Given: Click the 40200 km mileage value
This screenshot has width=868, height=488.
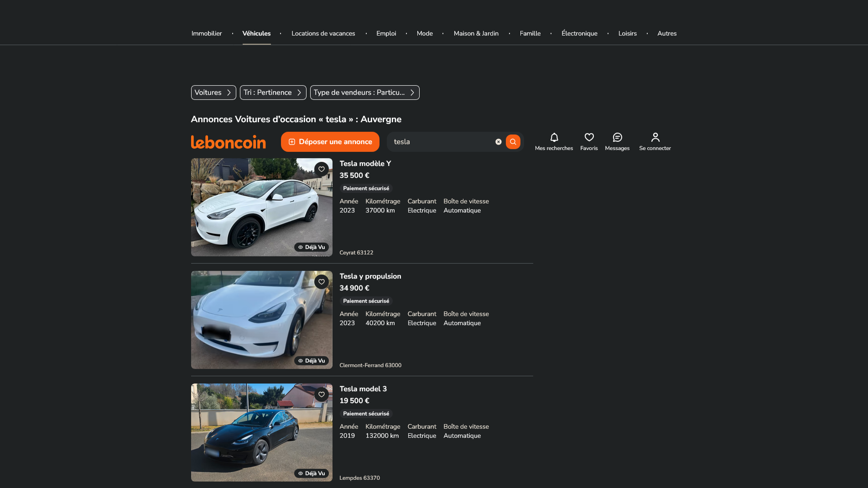Looking at the screenshot, I should (x=380, y=323).
